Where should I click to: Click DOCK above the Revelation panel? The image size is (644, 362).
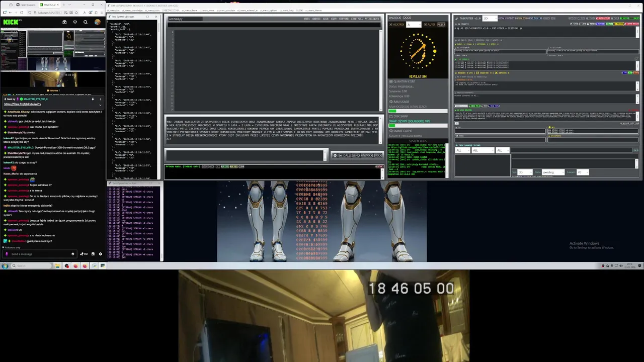(x=407, y=18)
